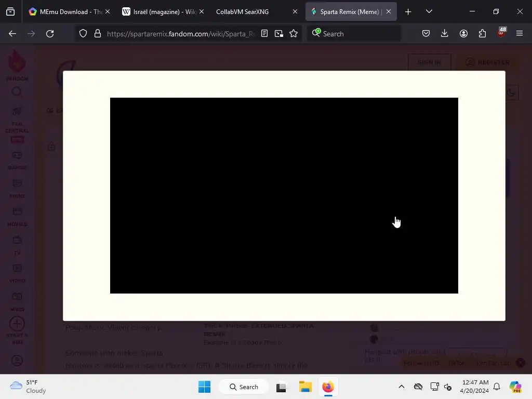Open the Downloads panel
Viewport: 532px width, 399px height.
click(x=445, y=33)
